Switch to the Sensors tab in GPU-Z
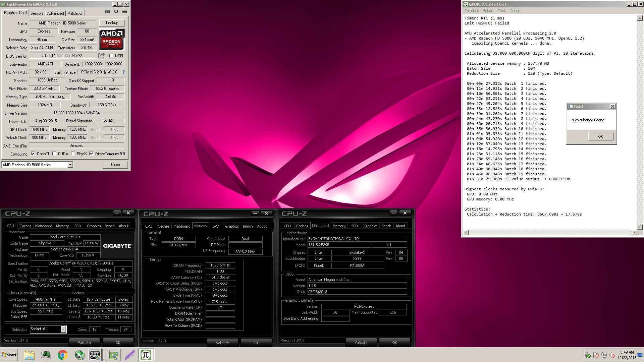Image resolution: width=644 pixels, height=362 pixels. (x=37, y=13)
